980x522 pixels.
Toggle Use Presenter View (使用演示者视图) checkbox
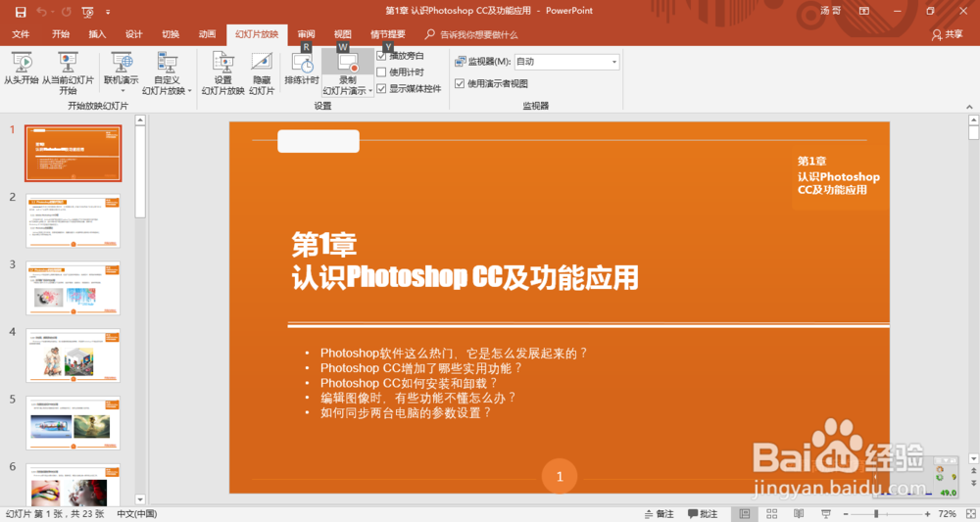coord(460,83)
